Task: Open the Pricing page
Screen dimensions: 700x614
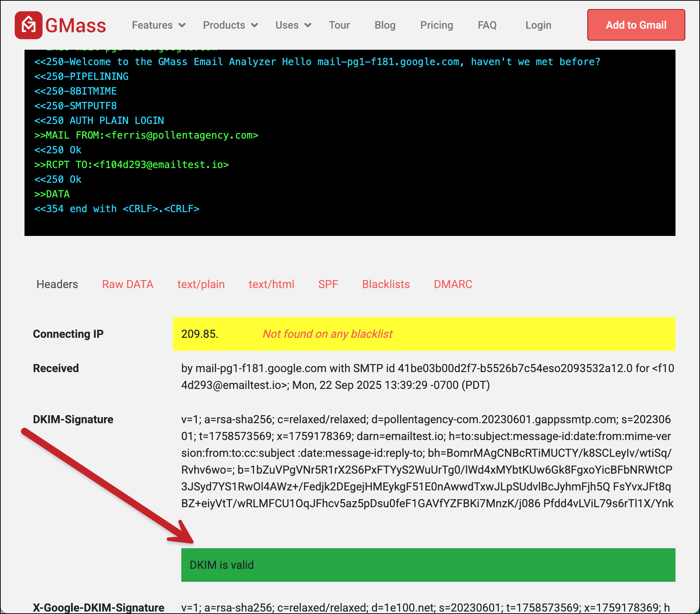Action: pos(436,25)
